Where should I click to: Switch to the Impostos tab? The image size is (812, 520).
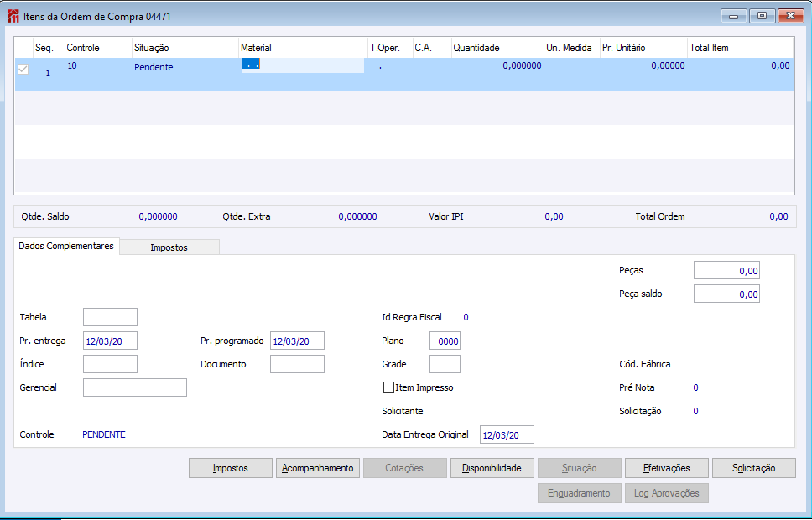169,247
